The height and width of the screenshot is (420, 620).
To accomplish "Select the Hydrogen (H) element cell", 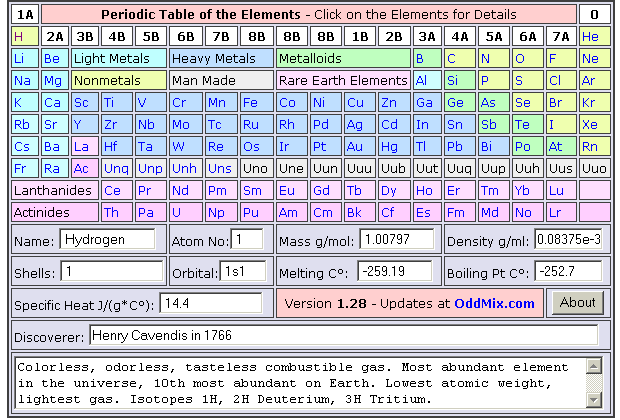I will (x=25, y=37).
